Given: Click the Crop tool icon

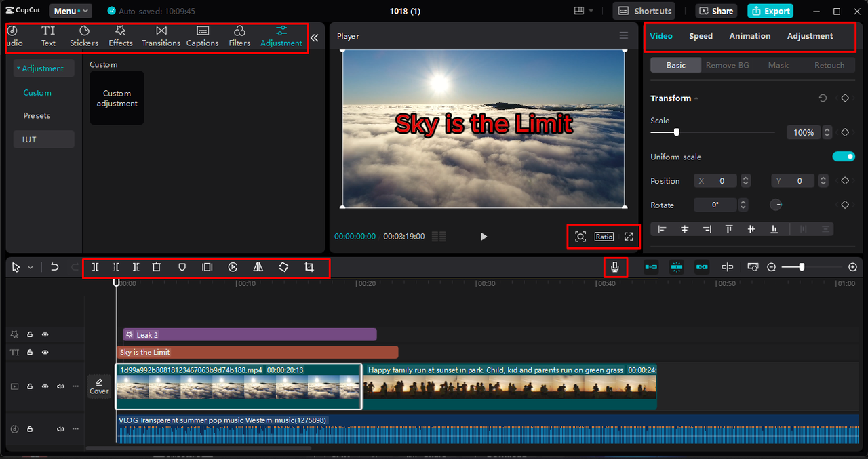Looking at the screenshot, I should click(309, 267).
